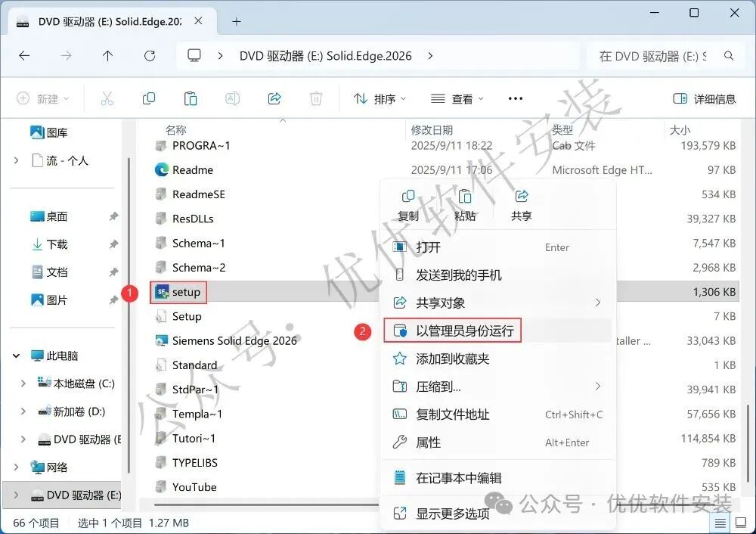Viewport: 756px width, 534px height.
Task: Expand 本地磁盘 (C:) in sidebar
Action: pyautogui.click(x=23, y=383)
